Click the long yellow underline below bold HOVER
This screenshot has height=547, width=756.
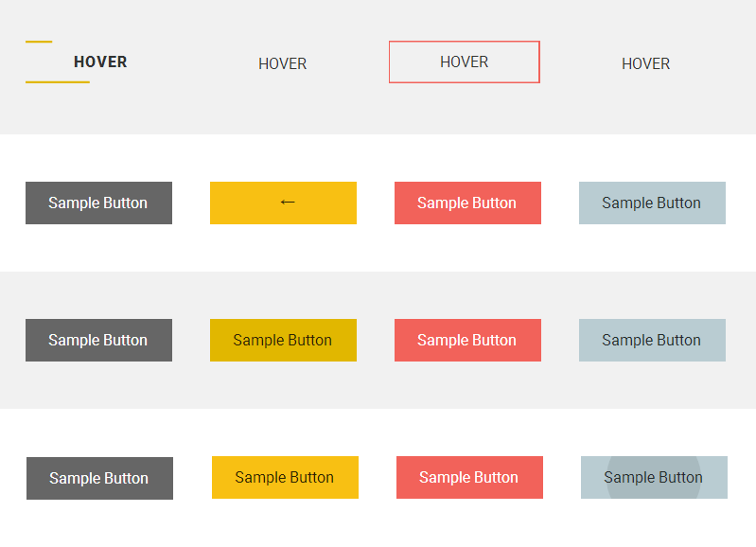click(x=57, y=82)
